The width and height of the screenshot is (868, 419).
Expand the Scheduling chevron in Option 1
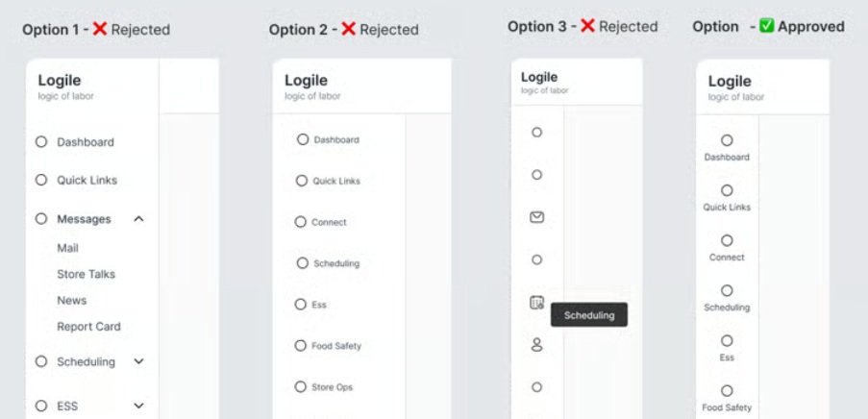coord(138,362)
